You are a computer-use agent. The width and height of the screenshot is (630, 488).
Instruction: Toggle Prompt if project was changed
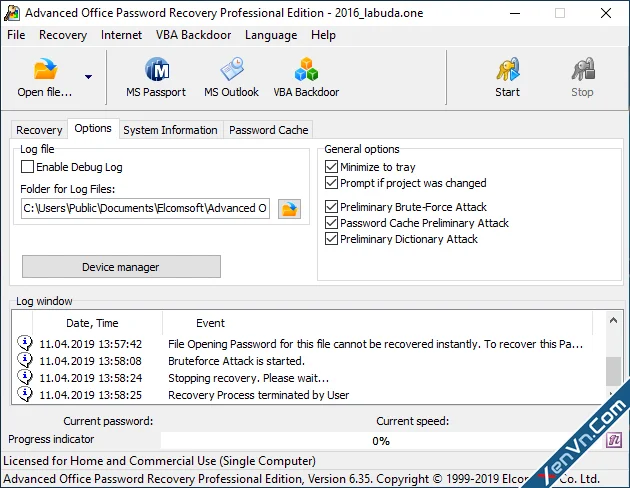tap(331, 183)
